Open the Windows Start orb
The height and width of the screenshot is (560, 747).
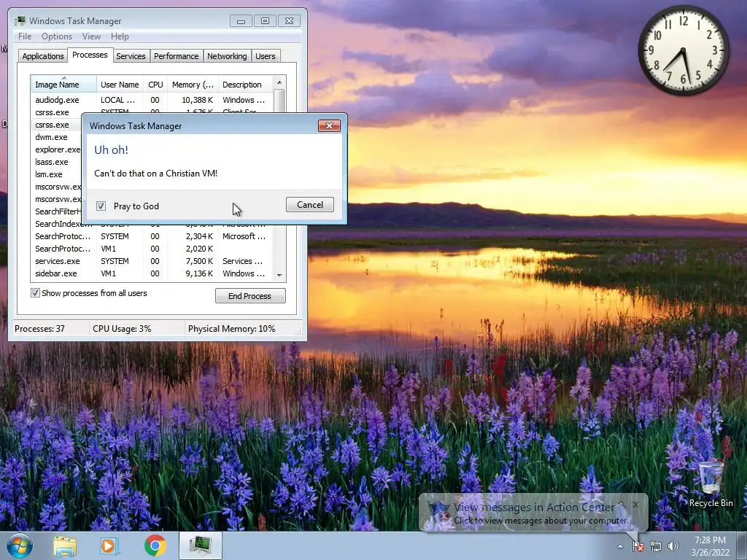20,545
